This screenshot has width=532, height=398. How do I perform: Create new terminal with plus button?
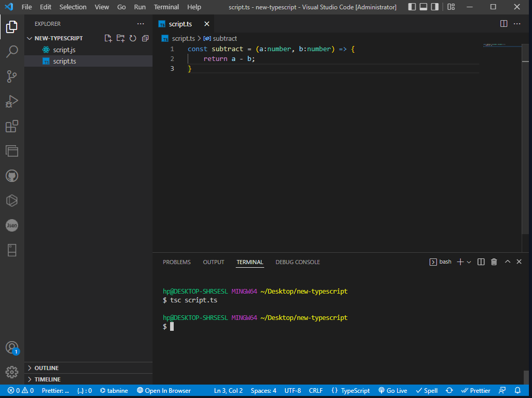click(x=460, y=262)
